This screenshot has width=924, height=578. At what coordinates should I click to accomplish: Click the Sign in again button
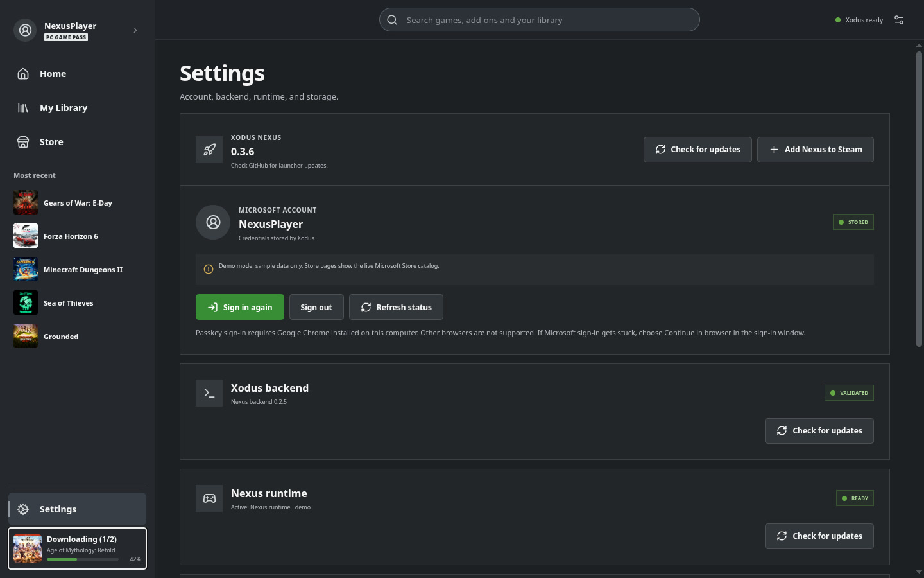[x=240, y=307]
